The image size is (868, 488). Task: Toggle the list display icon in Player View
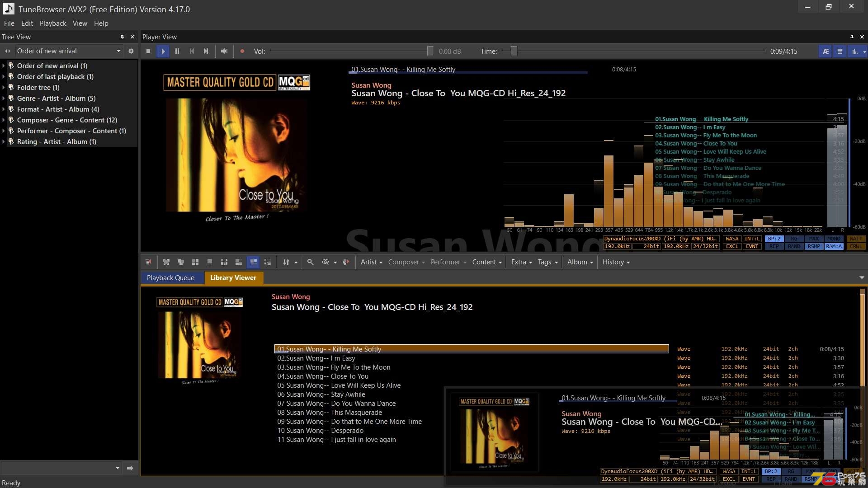(840, 52)
